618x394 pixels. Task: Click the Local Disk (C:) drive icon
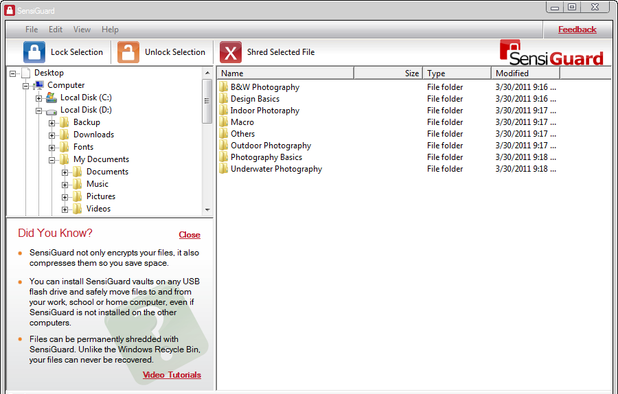pyautogui.click(x=51, y=97)
